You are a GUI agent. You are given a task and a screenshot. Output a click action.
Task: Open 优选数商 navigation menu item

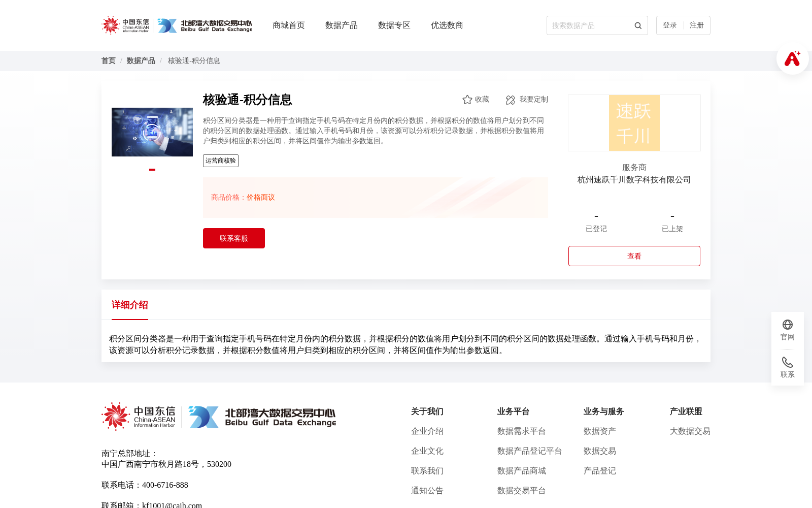pyautogui.click(x=447, y=25)
